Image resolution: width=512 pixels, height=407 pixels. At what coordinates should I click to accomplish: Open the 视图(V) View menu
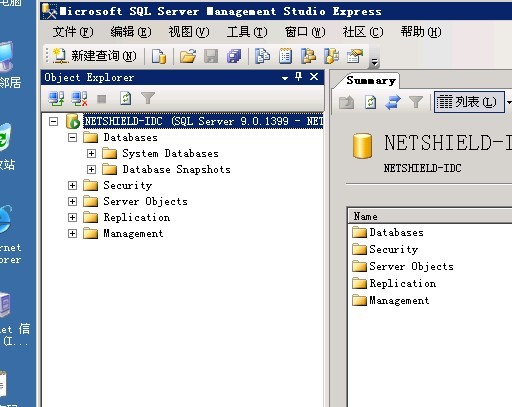point(189,32)
